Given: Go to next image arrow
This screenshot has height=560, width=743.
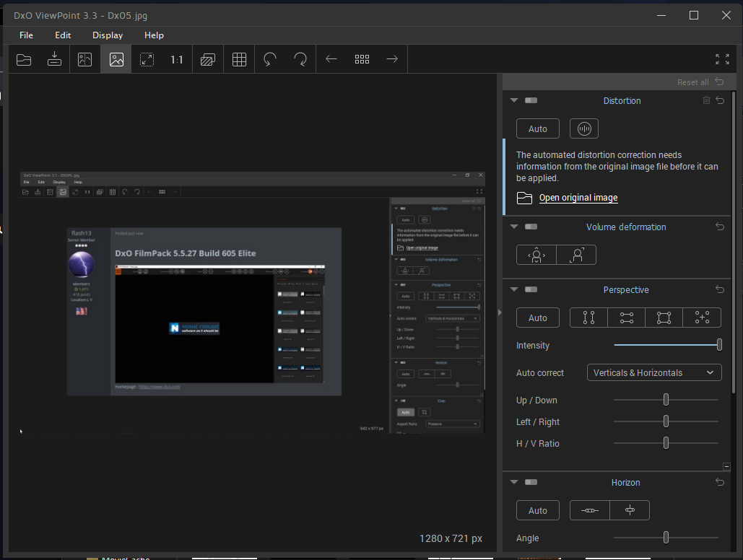Looking at the screenshot, I should pyautogui.click(x=392, y=59).
